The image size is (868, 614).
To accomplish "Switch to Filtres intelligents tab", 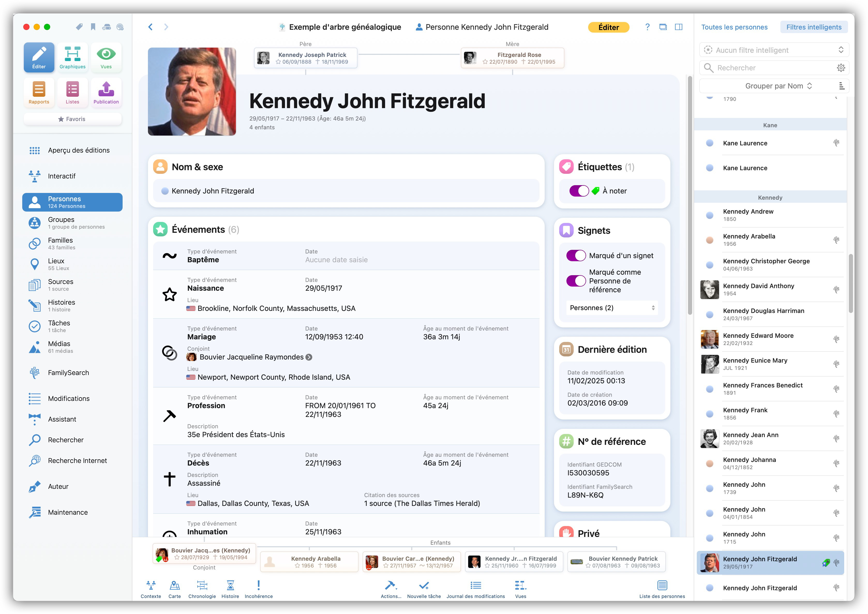I will click(x=814, y=27).
